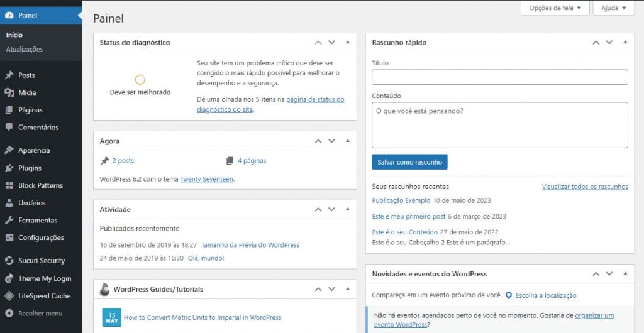644x333 pixels.
Task: Click the location pin icon near Escolha a localização
Action: click(x=508, y=295)
